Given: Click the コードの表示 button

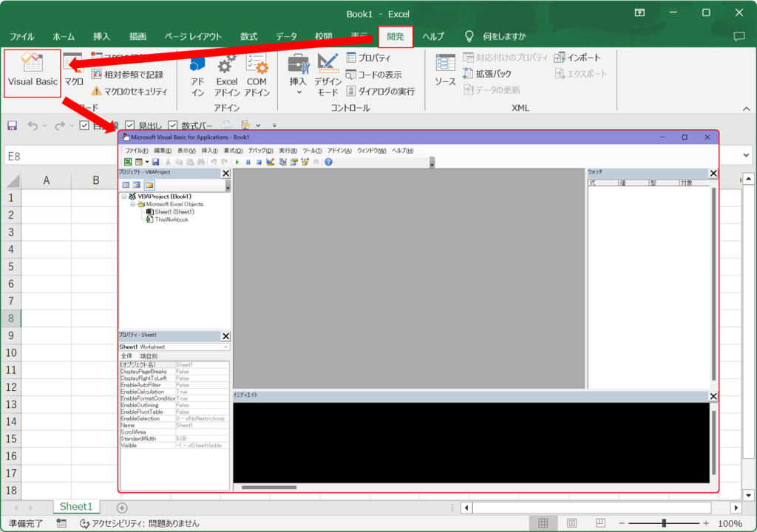Looking at the screenshot, I should point(374,75).
